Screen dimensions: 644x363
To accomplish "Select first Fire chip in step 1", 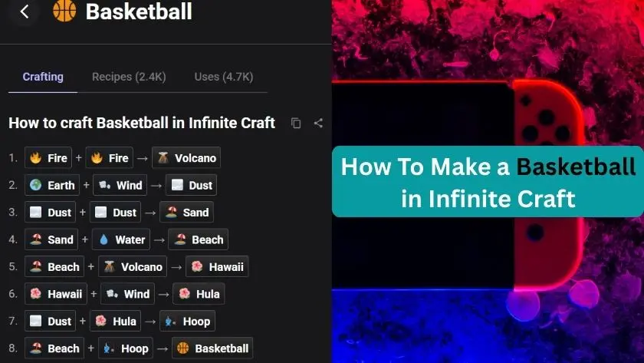I will 48,158.
